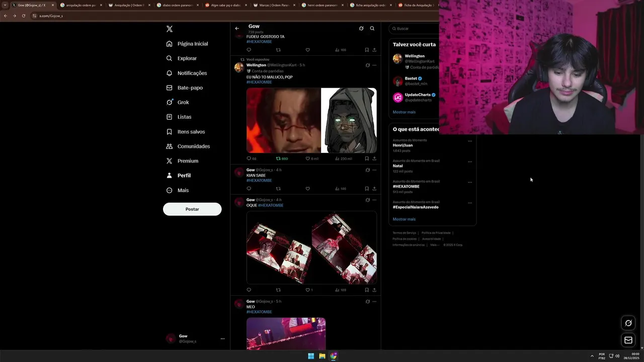Repost the KIAN SABE post
Viewport: 644px width, 362px height.
[x=278, y=189]
